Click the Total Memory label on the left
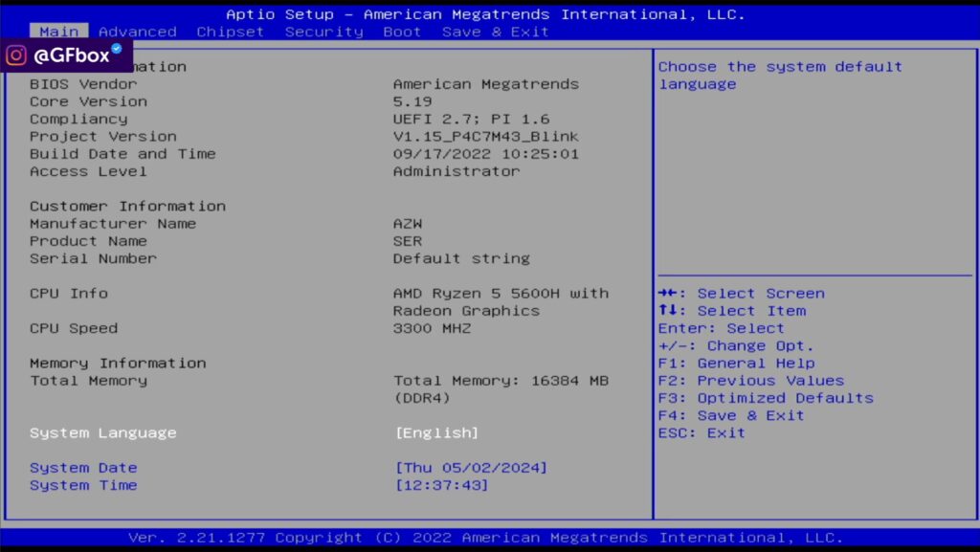The width and height of the screenshot is (980, 552). (x=88, y=381)
